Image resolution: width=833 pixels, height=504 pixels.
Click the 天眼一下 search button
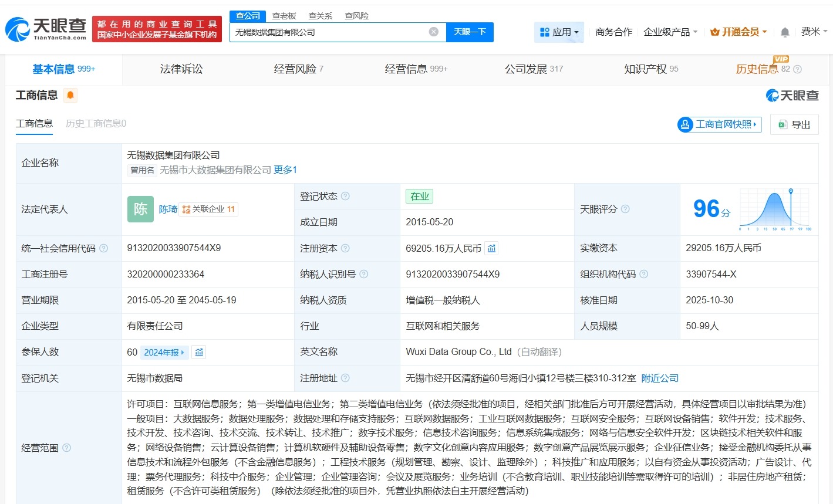[470, 32]
